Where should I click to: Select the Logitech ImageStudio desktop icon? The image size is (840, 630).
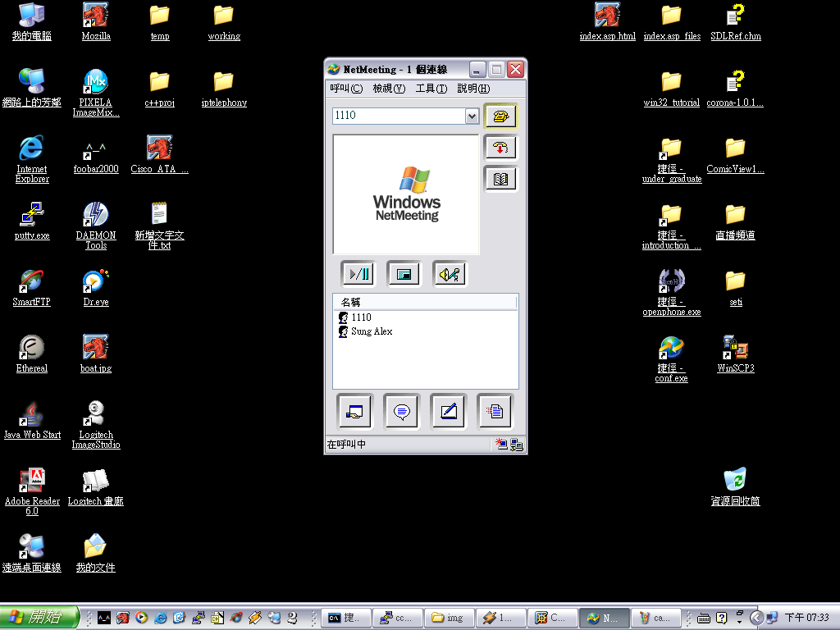(x=96, y=426)
